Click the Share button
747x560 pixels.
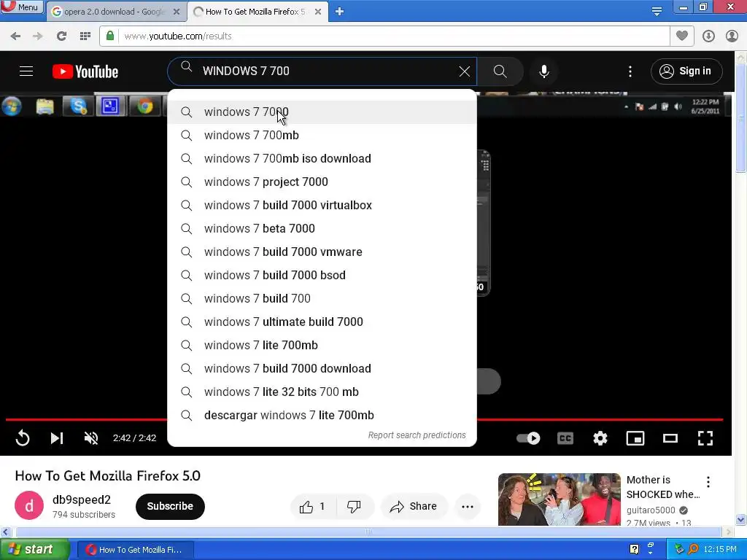tap(414, 507)
